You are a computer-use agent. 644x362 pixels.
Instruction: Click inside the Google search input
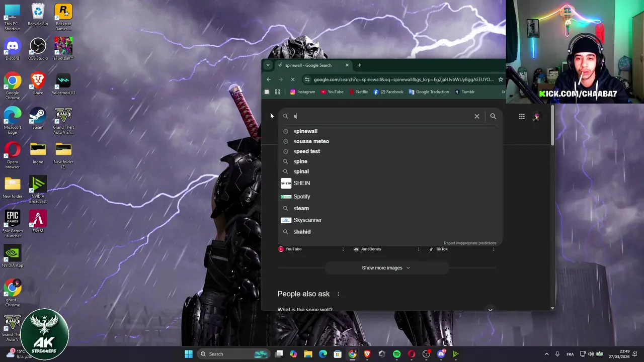[382, 116]
